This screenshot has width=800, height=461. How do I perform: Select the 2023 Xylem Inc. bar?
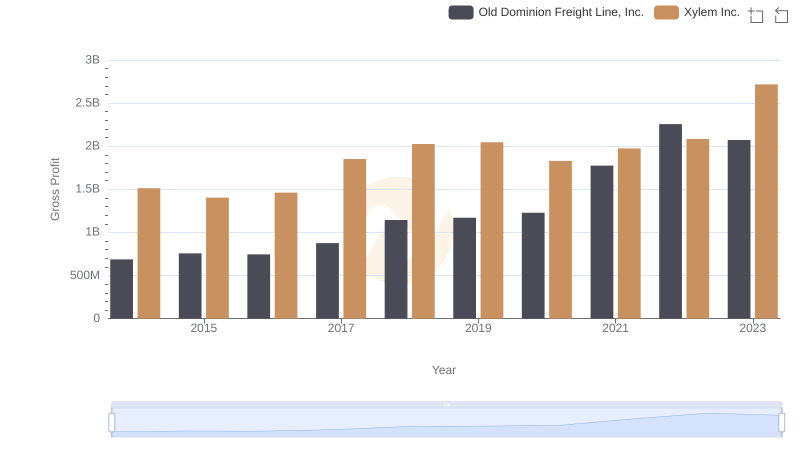[766, 201]
